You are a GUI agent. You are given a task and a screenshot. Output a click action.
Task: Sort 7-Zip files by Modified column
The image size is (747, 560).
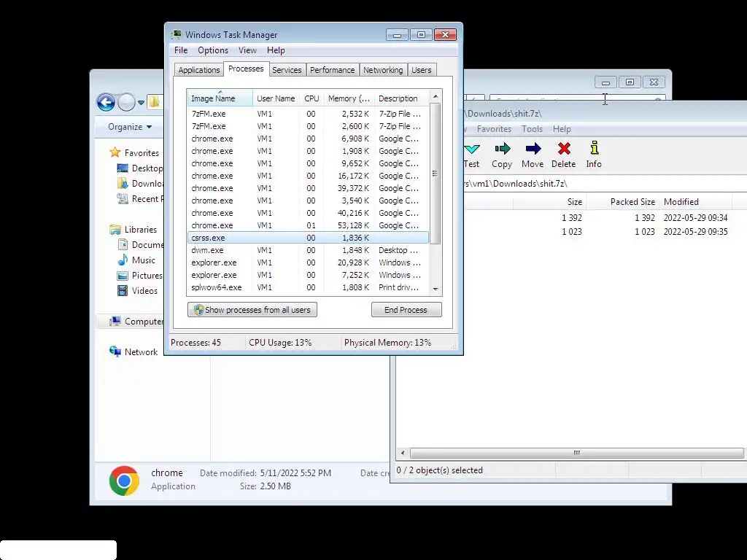(695, 202)
